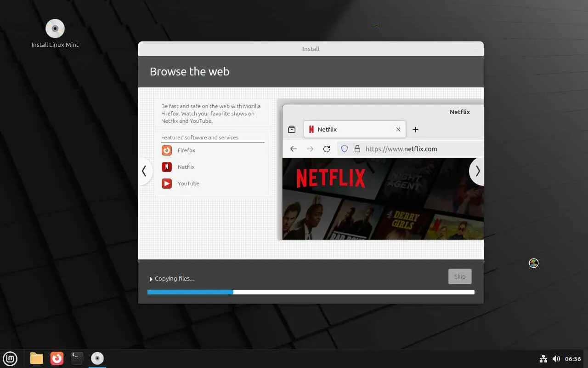Image resolution: width=588 pixels, height=368 pixels.
Task: Click the netflix.com address field in the slide
Action: 410,149
